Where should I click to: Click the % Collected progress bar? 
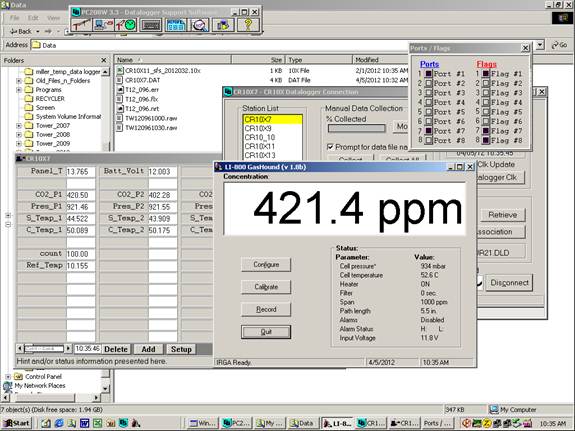point(356,128)
